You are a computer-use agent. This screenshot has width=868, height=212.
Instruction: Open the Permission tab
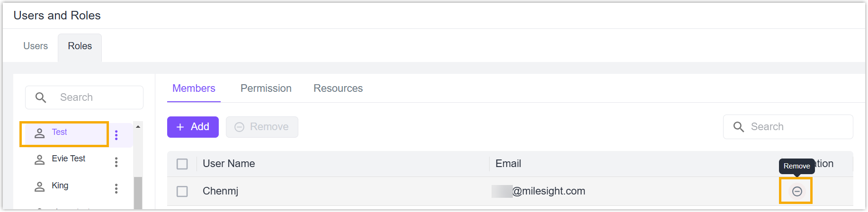(266, 88)
